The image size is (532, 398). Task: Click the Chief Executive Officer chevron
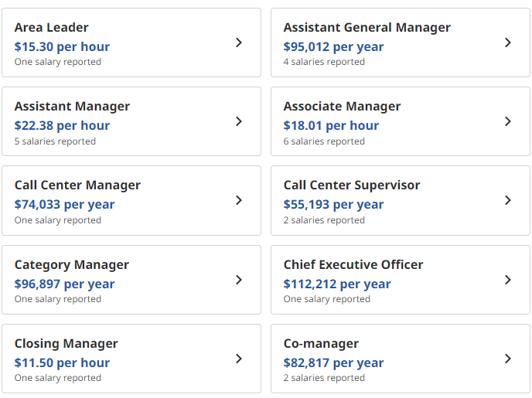pyautogui.click(x=508, y=280)
